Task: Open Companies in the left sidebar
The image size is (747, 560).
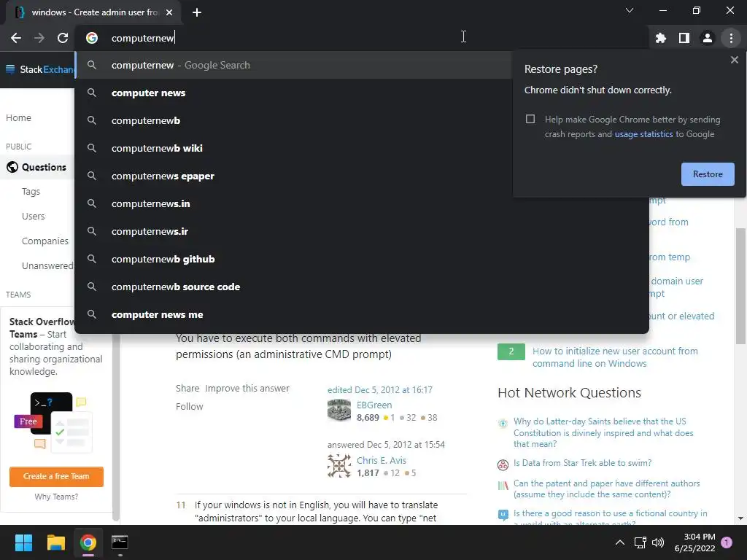Action: 45,241
